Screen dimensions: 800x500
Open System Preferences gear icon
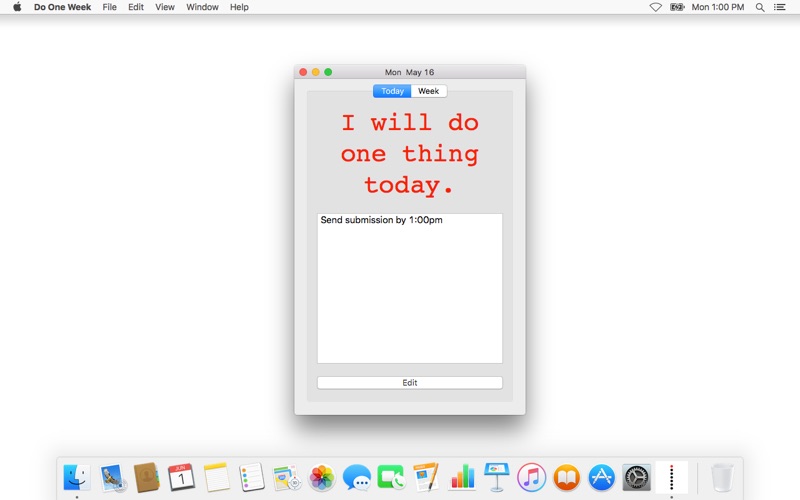(x=637, y=478)
